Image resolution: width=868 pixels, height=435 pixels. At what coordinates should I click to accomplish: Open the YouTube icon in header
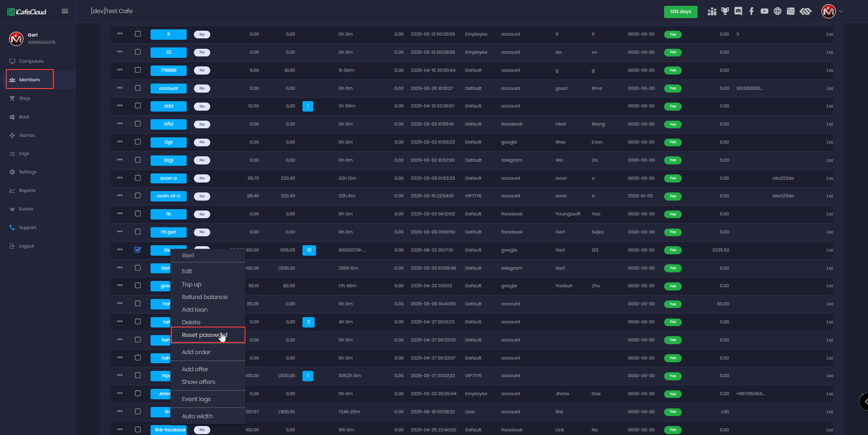pyautogui.click(x=764, y=11)
